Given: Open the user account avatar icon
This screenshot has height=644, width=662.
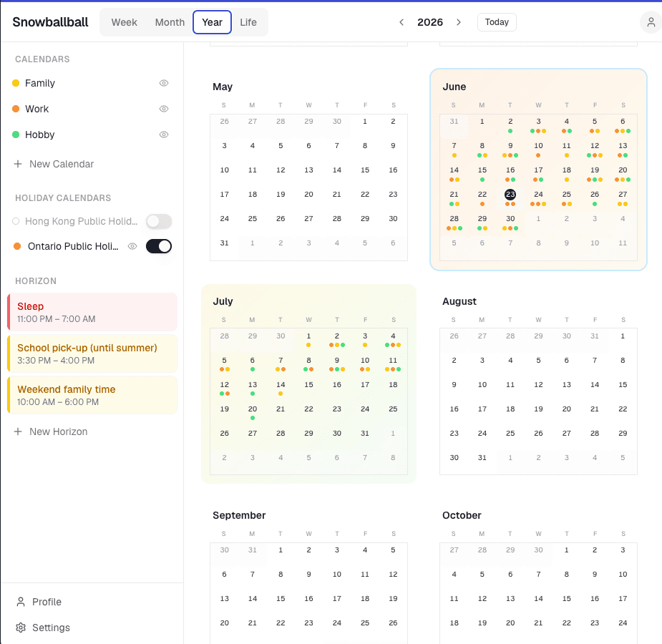Looking at the screenshot, I should (651, 22).
